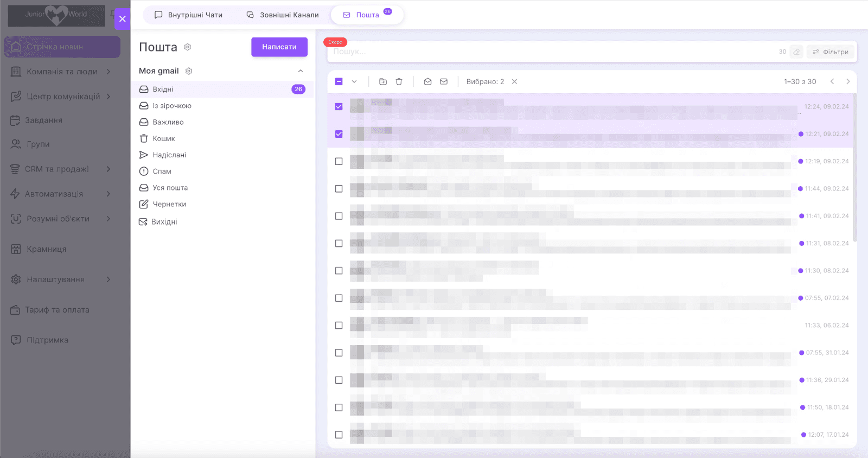Viewport: 868px width, 458px height.
Task: Expand Автоматизація submenu
Action: tap(108, 194)
